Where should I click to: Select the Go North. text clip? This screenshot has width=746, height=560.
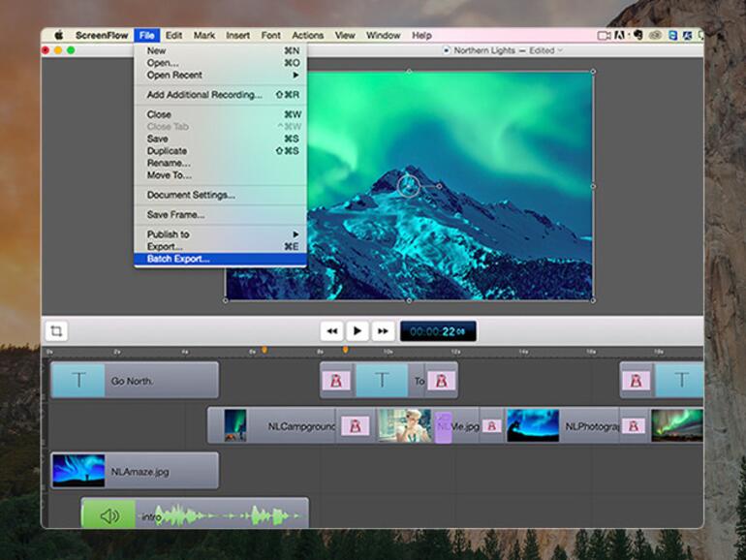pos(135,380)
